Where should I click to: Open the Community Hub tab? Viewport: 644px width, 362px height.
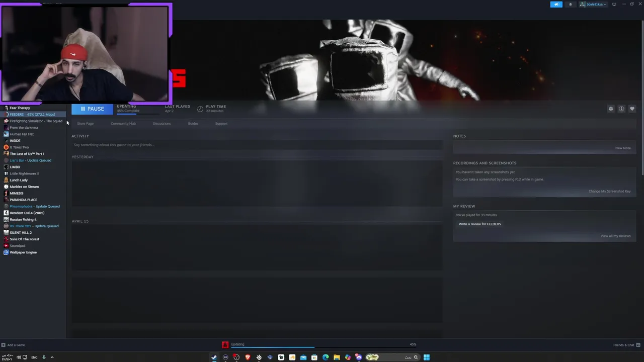tap(123, 123)
